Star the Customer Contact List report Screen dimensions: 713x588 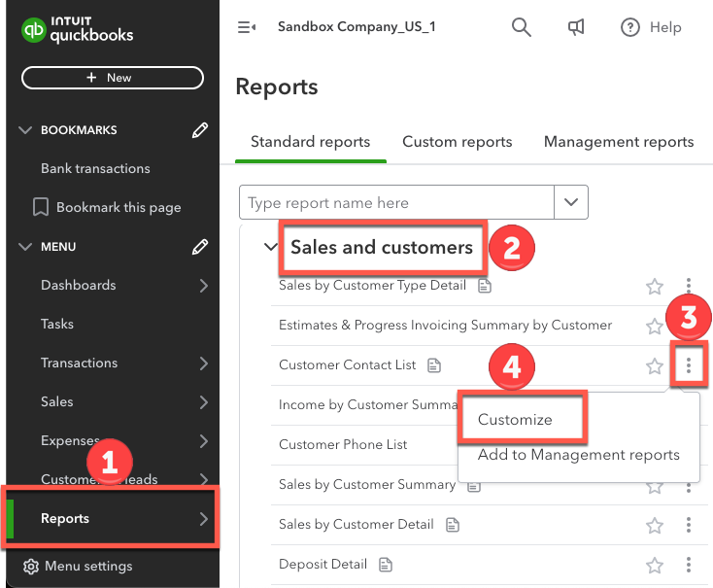click(x=655, y=365)
